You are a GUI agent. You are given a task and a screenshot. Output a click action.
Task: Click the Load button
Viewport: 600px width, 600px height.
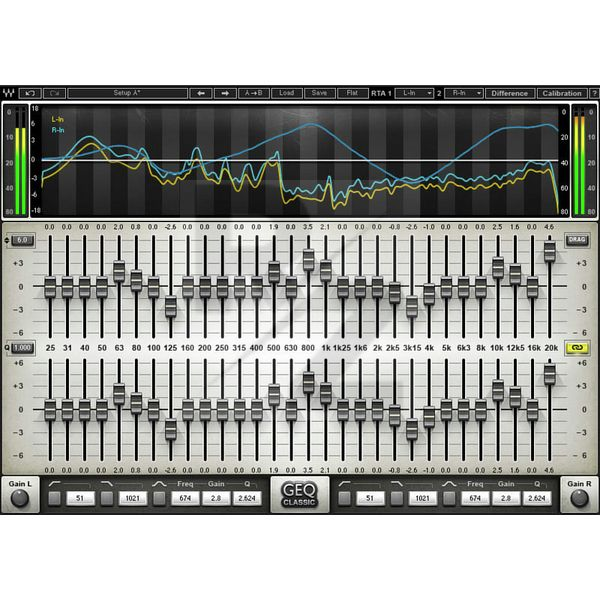[287, 93]
